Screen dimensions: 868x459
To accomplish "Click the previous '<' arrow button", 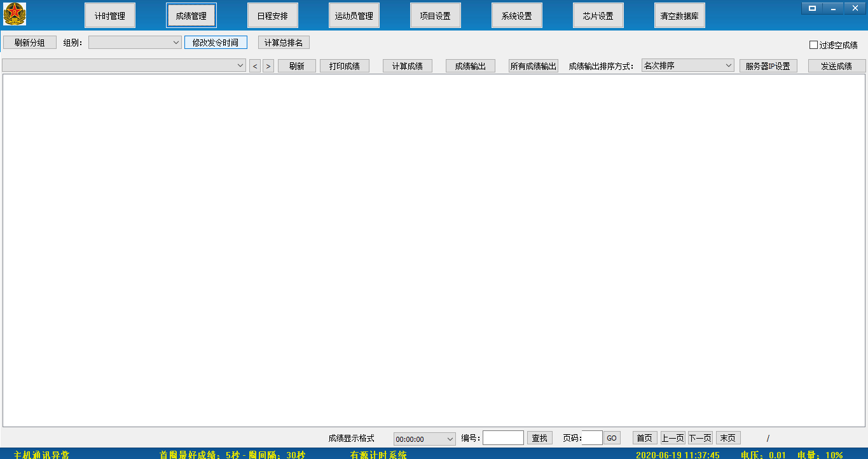I will point(255,66).
